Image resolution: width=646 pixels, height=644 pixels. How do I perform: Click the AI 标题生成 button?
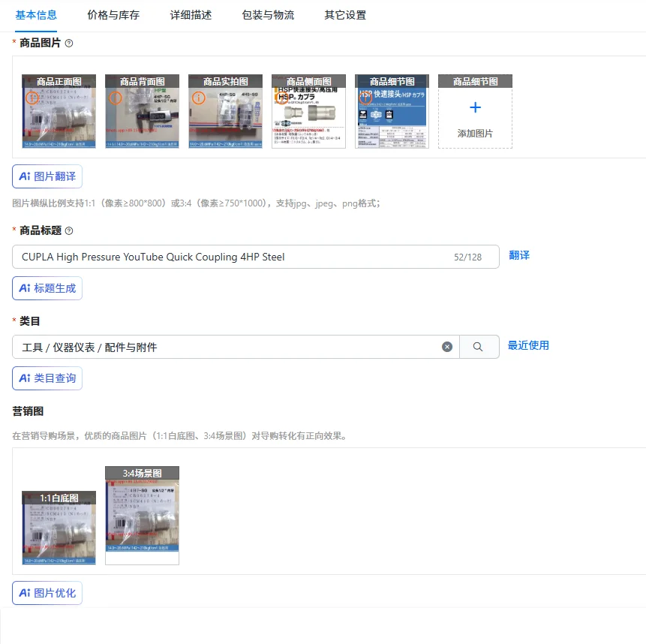[47, 288]
